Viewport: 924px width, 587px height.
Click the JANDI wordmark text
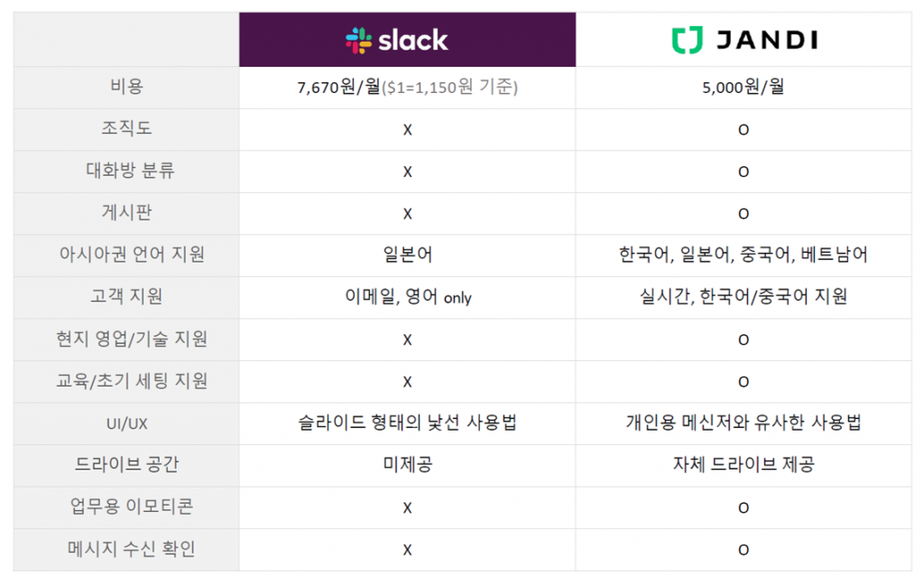765,40
